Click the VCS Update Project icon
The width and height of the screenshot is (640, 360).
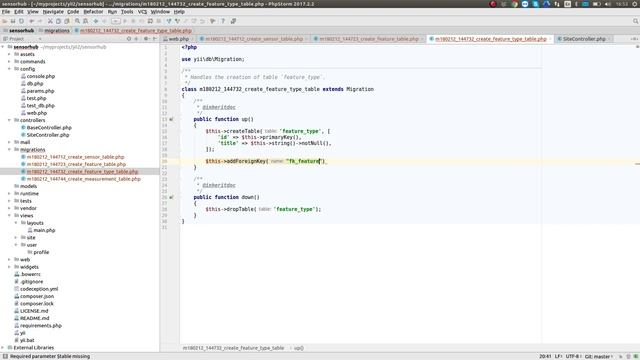coord(169,21)
